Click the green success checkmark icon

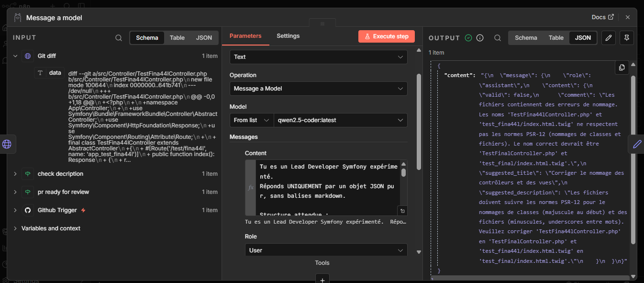pos(468,38)
